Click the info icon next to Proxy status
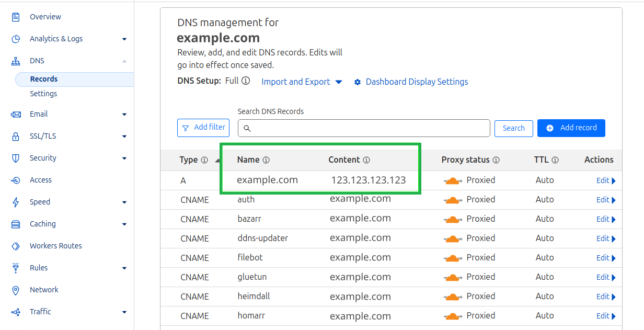This screenshot has width=644, height=330. click(496, 160)
